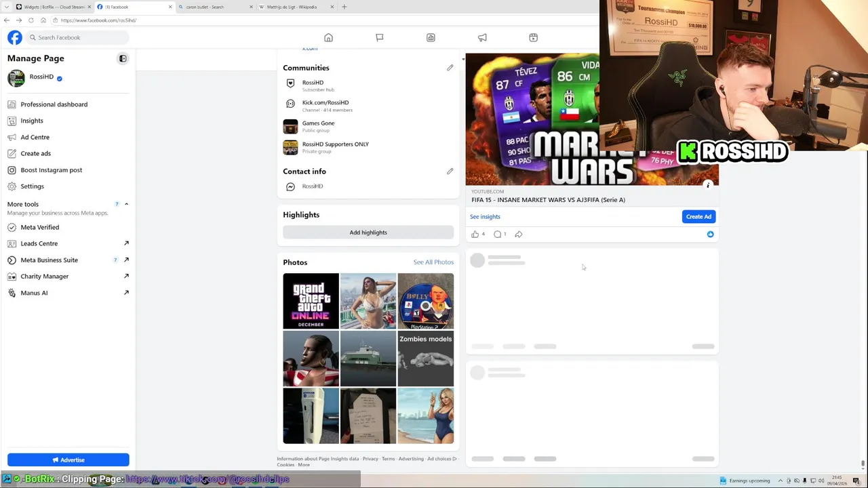Collapse the More tools section
868x488 pixels.
click(126, 204)
